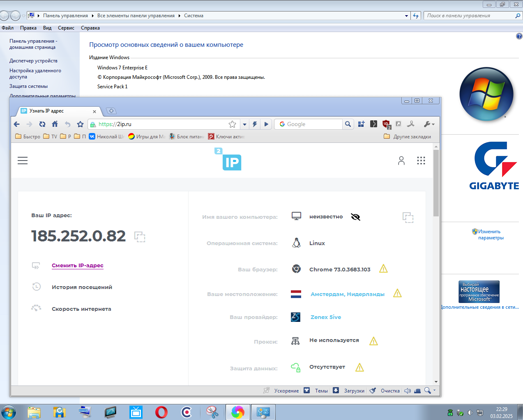The height and width of the screenshot is (420, 523).
Task: Open the TV bookmarks folder
Action: [50, 137]
